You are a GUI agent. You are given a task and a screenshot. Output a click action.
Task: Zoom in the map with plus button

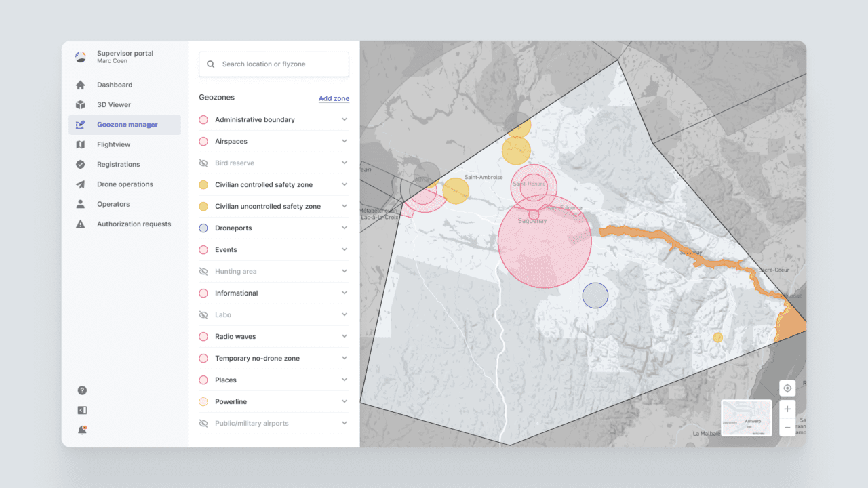click(x=787, y=409)
